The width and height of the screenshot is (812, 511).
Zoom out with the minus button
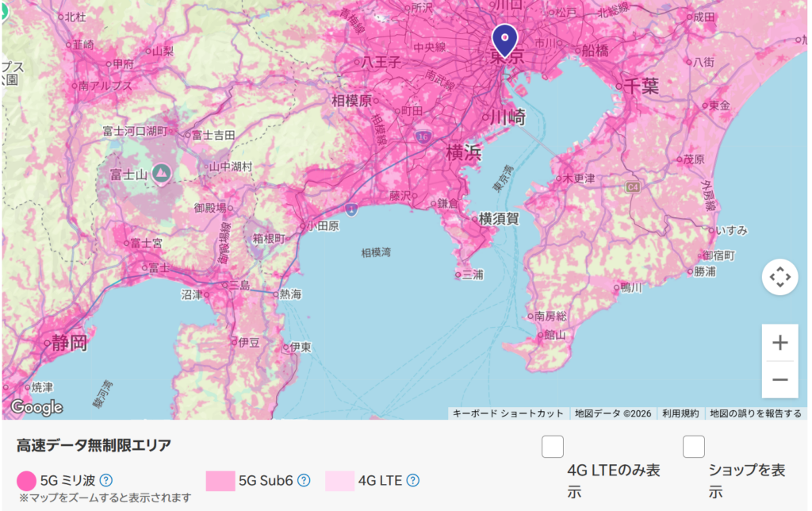point(779,379)
